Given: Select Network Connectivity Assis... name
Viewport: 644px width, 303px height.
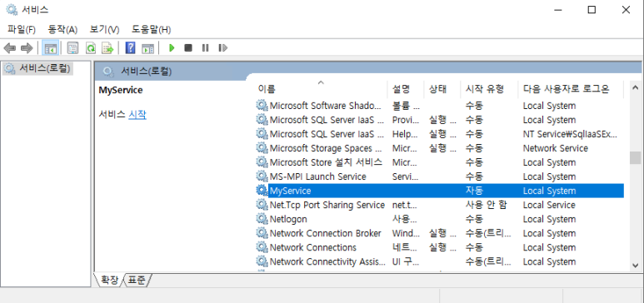Looking at the screenshot, I should coord(327,261).
